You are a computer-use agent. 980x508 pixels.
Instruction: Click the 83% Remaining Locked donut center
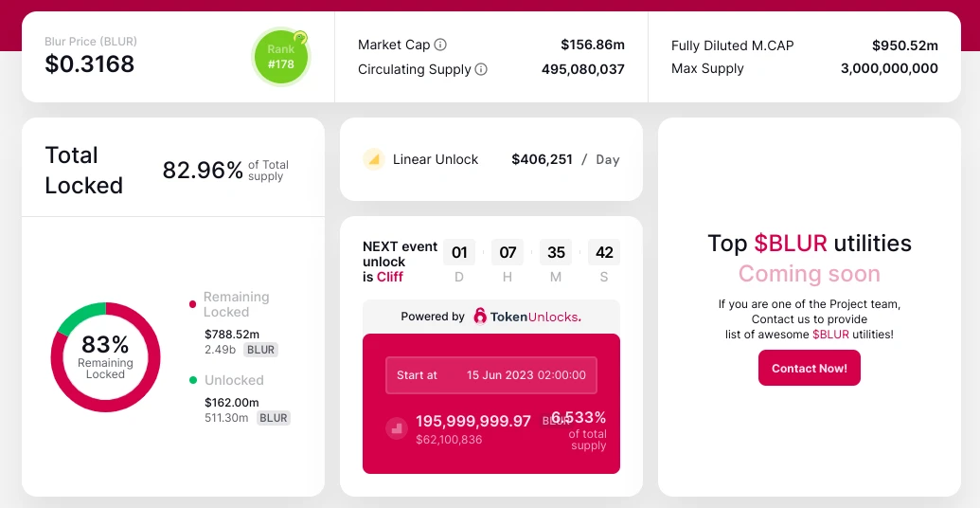pyautogui.click(x=105, y=355)
